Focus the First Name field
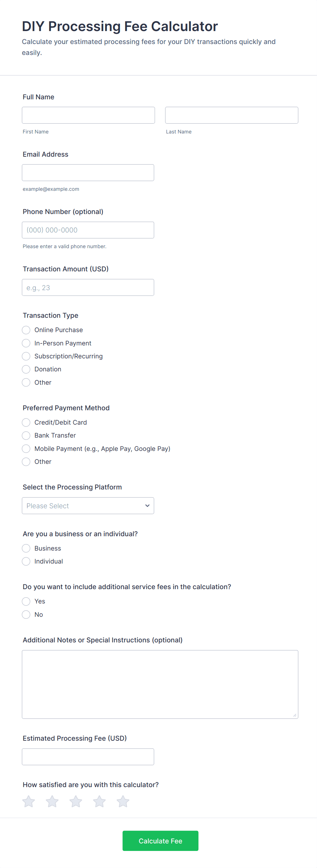The image size is (317, 868). (x=88, y=115)
